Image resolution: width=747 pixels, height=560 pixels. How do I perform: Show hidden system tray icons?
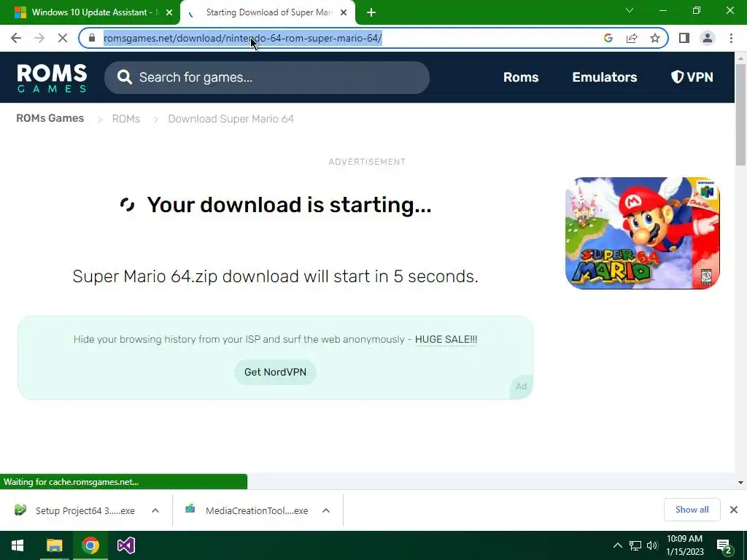(617, 545)
